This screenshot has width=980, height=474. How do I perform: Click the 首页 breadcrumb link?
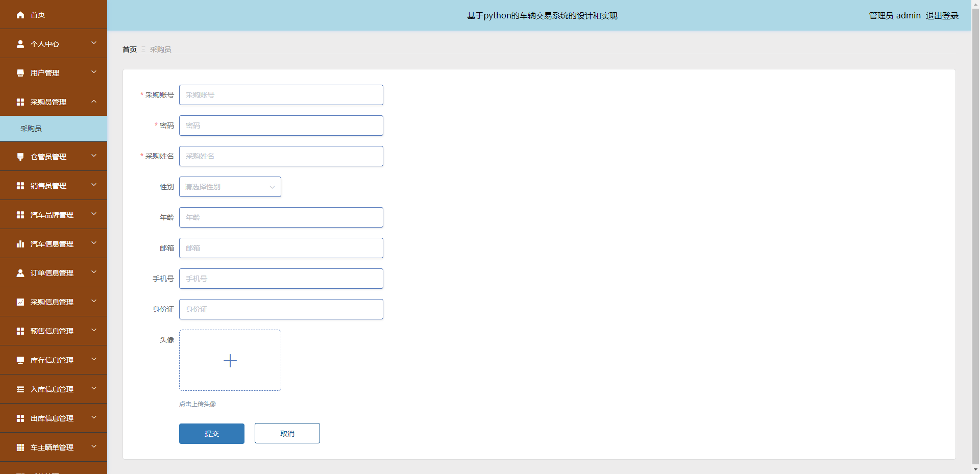[x=130, y=49]
